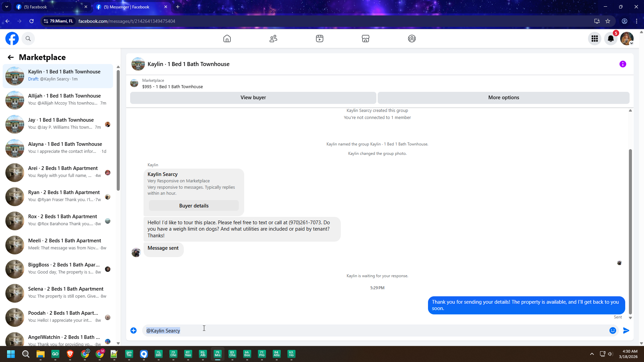The width and height of the screenshot is (644, 362).
Task: Click the message thread scrollbar
Action: click(x=630, y=231)
